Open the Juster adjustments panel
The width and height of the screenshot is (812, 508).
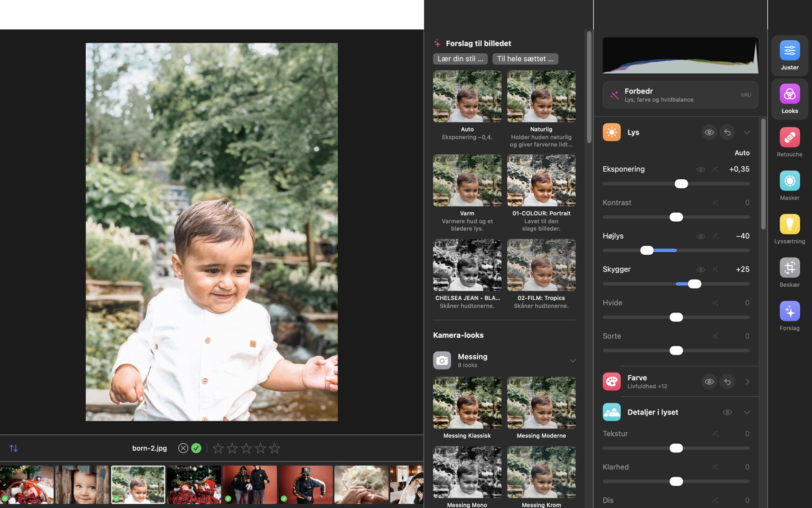[x=789, y=56]
